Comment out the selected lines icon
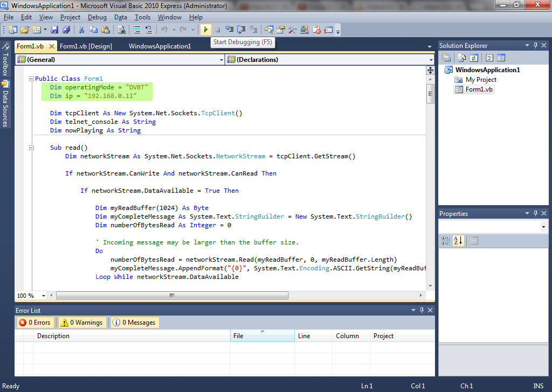Image resolution: width=552 pixels, height=392 pixels. pos(137,30)
